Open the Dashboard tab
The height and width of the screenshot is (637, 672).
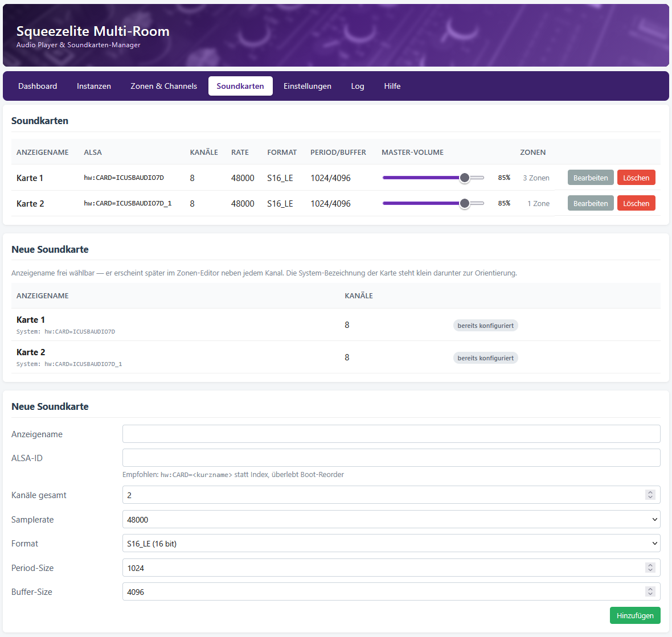[x=38, y=86]
